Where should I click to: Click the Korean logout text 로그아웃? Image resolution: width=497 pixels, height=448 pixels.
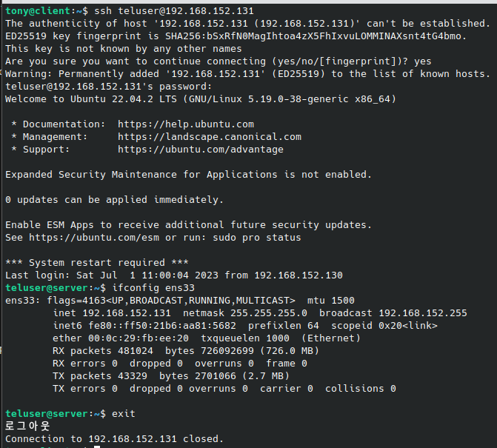point(27,426)
